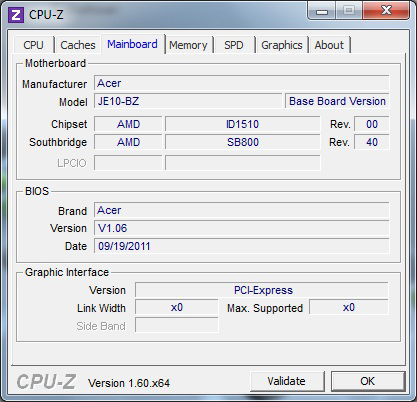Click the Southbridge Rev. value 40
The width and height of the screenshot is (417, 402).
coord(372,142)
